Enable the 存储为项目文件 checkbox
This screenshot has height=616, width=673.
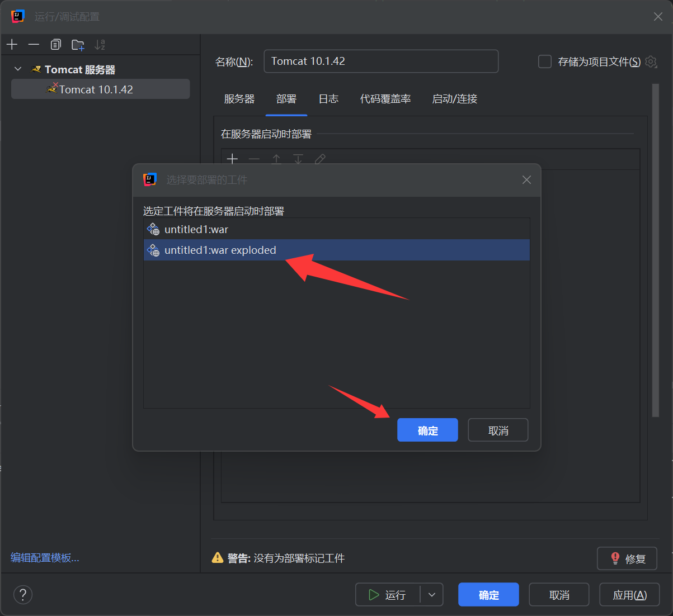544,62
